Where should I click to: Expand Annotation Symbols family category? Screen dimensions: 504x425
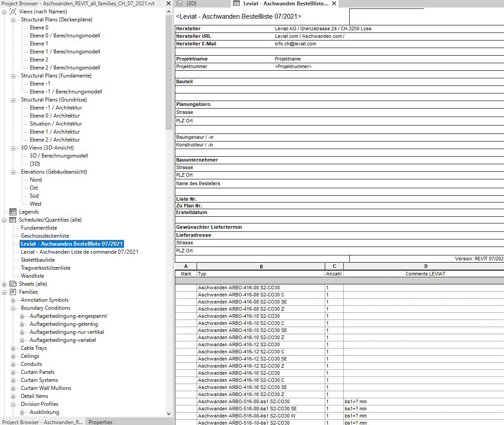(x=13, y=300)
